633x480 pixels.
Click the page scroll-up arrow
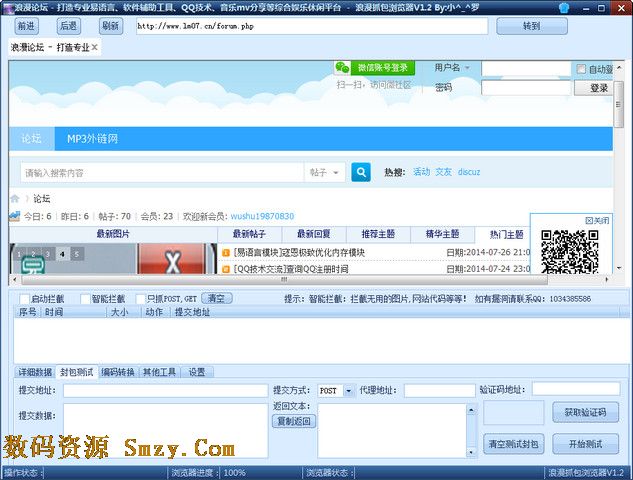point(619,67)
